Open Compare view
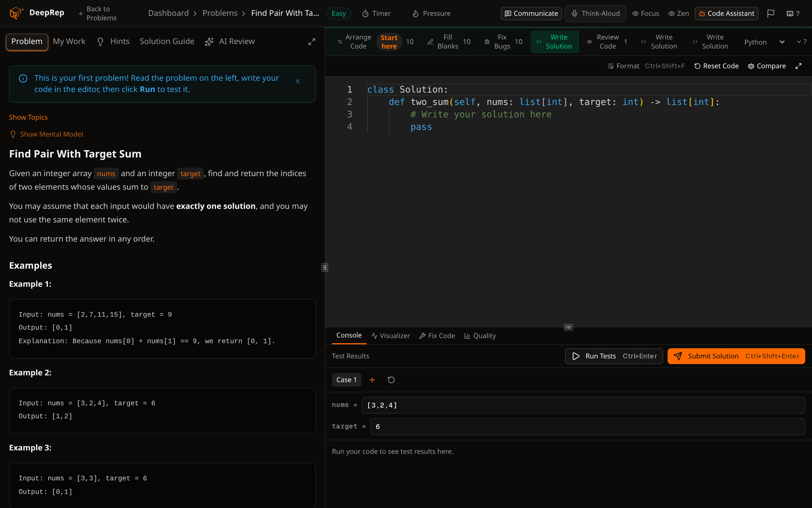The width and height of the screenshot is (812, 508). pos(767,66)
